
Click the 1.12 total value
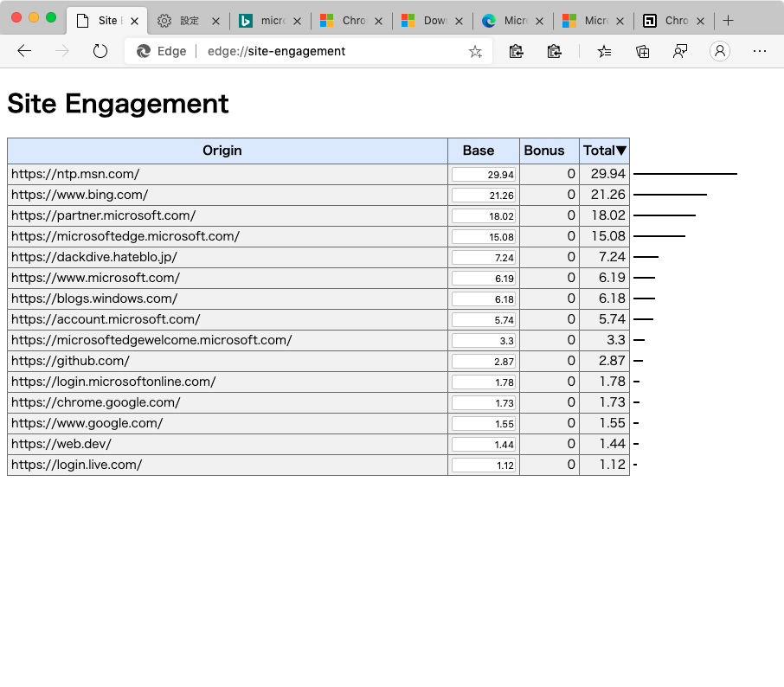pos(612,465)
